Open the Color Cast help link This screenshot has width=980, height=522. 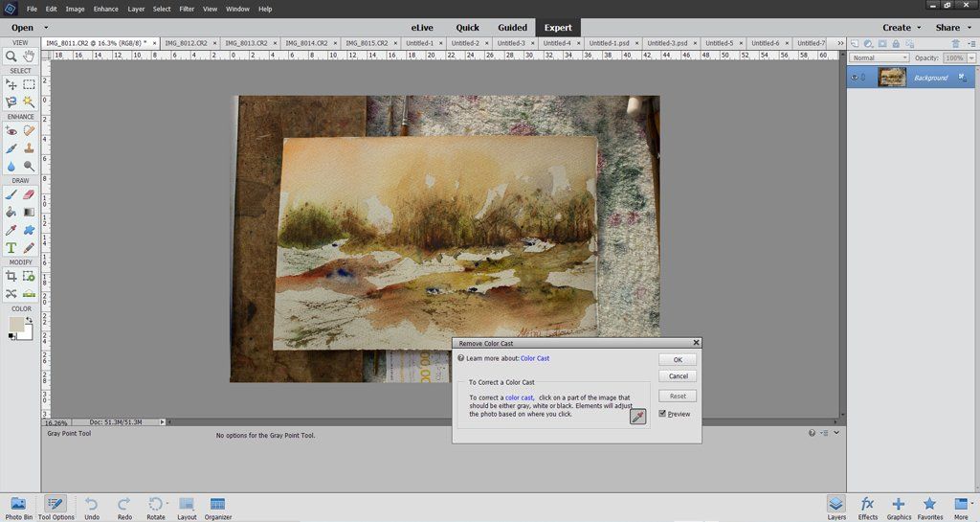535,358
